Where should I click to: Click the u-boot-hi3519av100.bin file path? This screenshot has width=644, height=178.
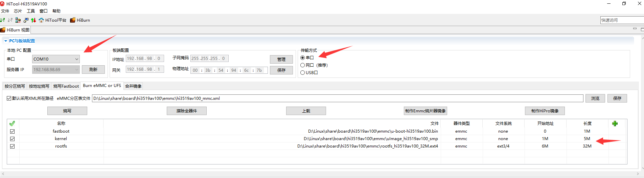coord(373,131)
